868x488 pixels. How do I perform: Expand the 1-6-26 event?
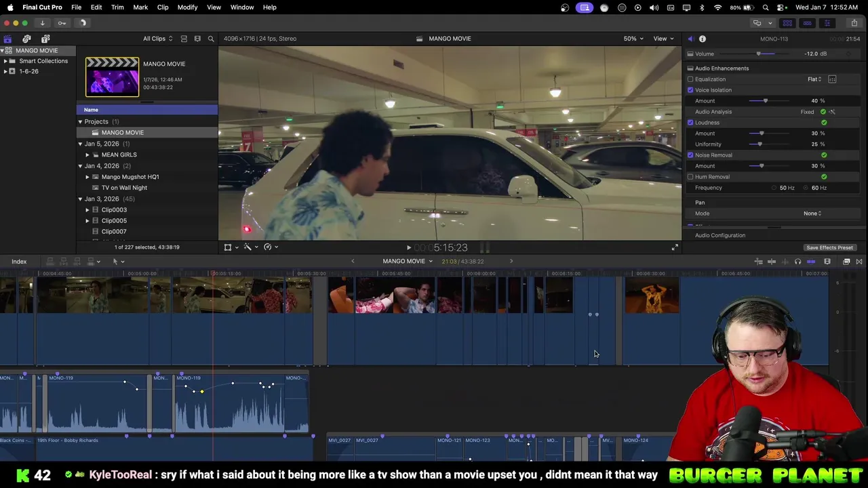(5, 71)
